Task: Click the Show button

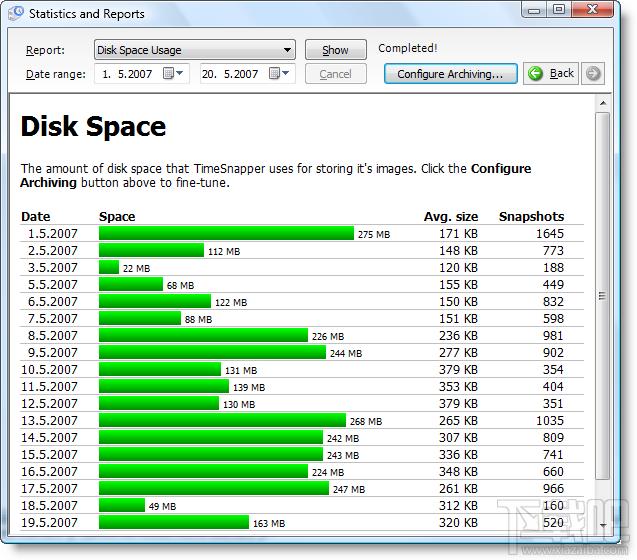Action: 336,50
